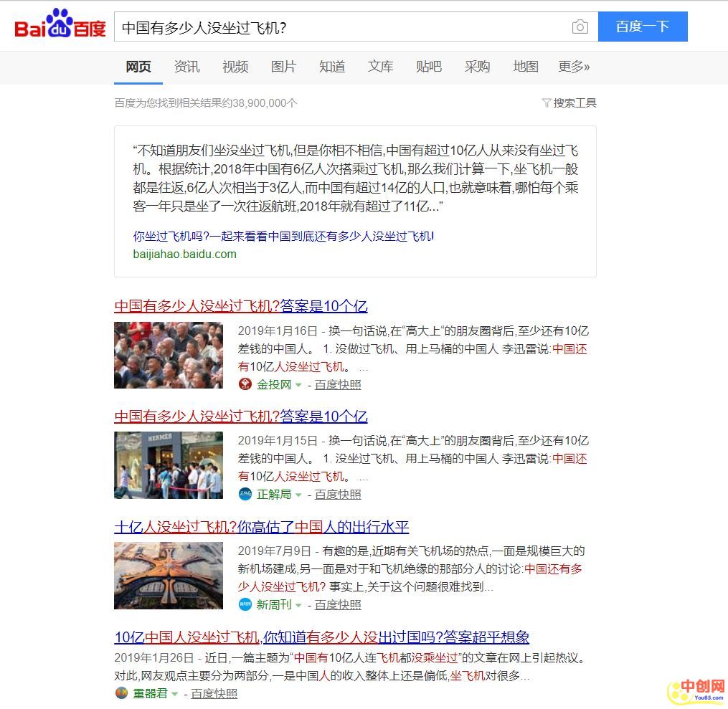The height and width of the screenshot is (709, 728).
Task: Click the 正解局 source icon
Action: click(245, 494)
